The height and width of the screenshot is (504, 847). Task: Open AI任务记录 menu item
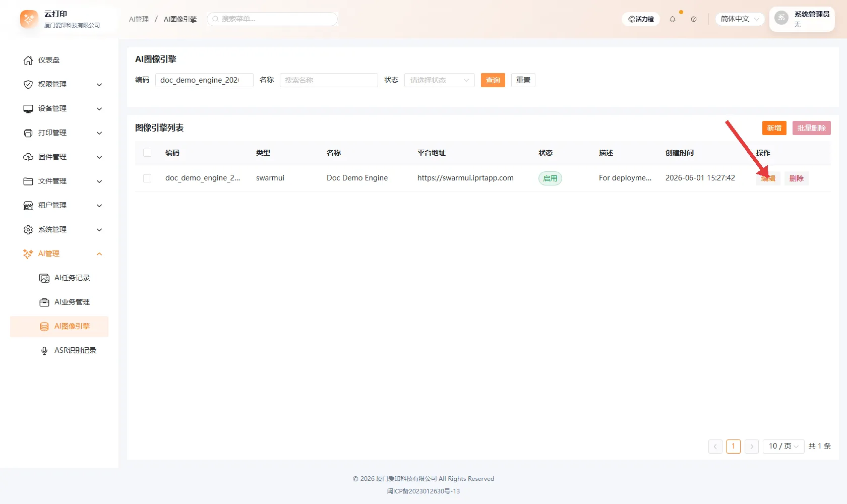(59, 278)
